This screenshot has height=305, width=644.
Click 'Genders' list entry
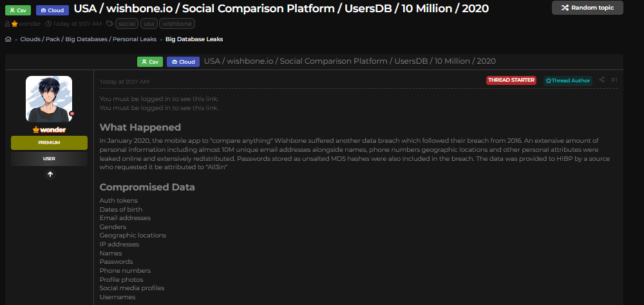pyautogui.click(x=113, y=227)
